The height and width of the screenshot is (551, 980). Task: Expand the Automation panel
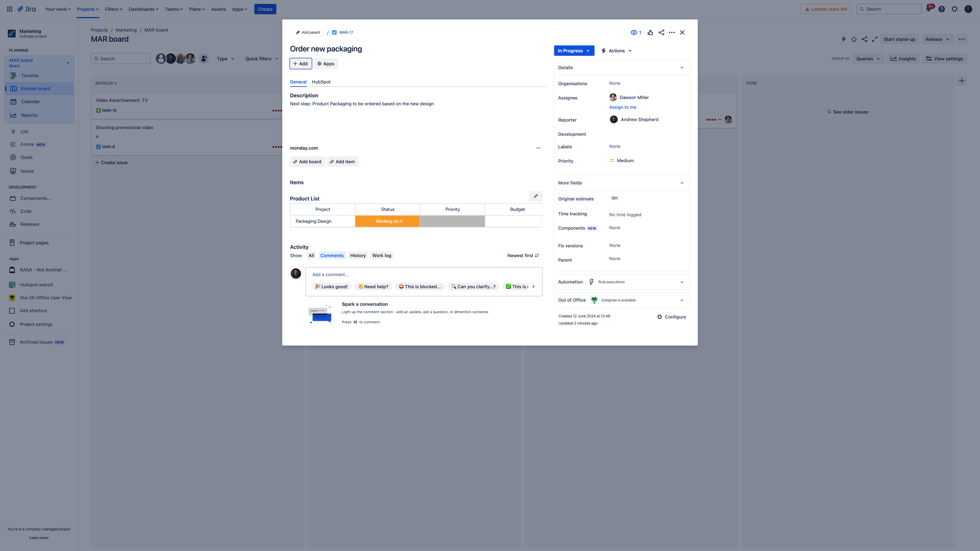pyautogui.click(x=682, y=282)
